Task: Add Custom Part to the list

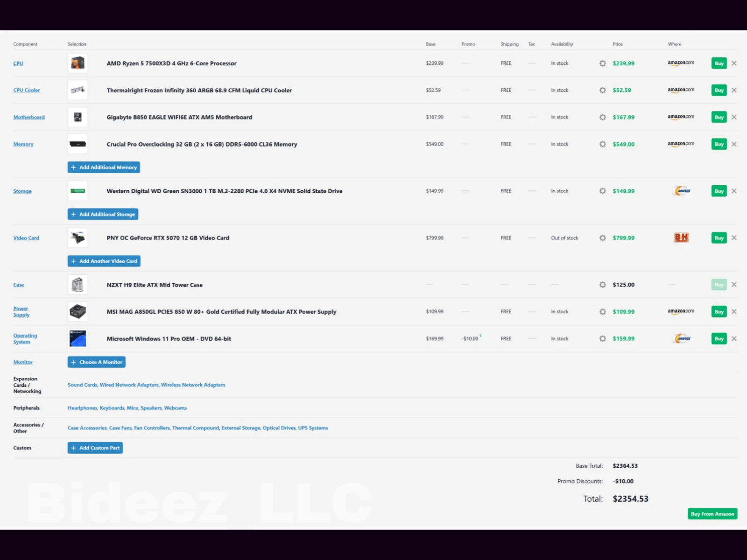Action: point(95,448)
